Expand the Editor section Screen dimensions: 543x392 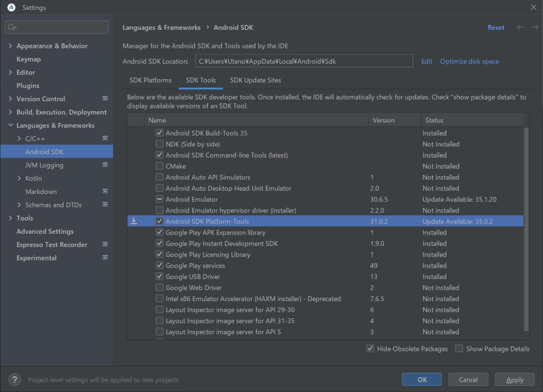click(x=10, y=72)
